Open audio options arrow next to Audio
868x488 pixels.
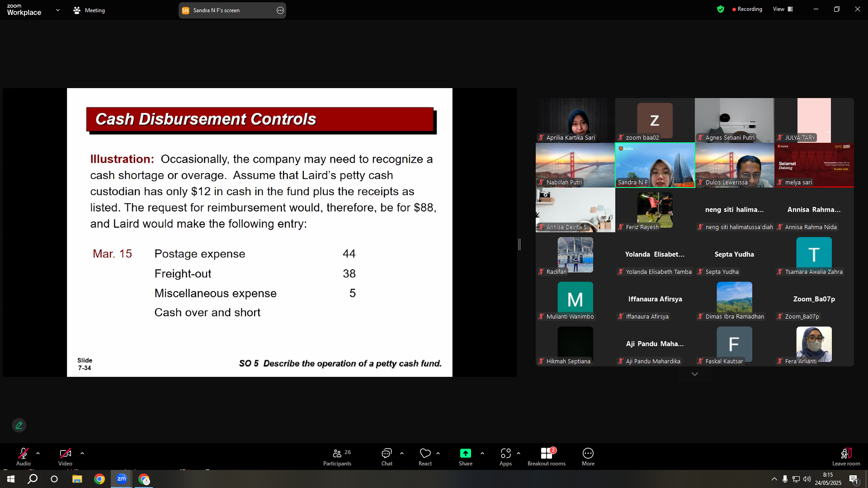click(38, 453)
